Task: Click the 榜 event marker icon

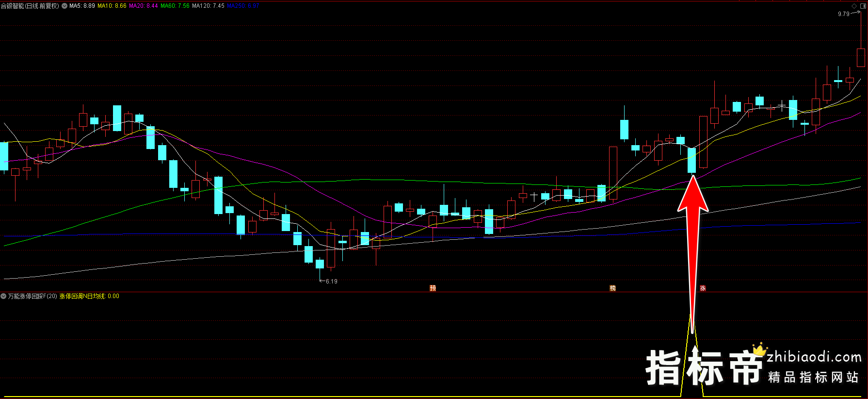Action: coord(612,288)
